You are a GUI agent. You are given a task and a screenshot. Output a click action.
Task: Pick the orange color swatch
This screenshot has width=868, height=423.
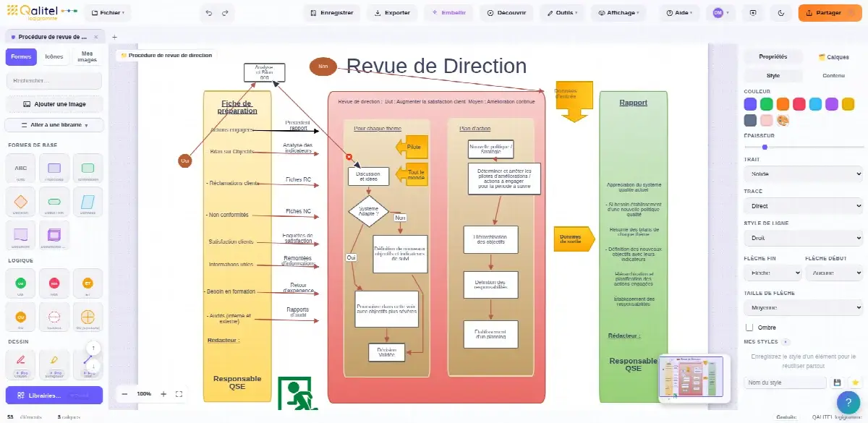click(783, 104)
